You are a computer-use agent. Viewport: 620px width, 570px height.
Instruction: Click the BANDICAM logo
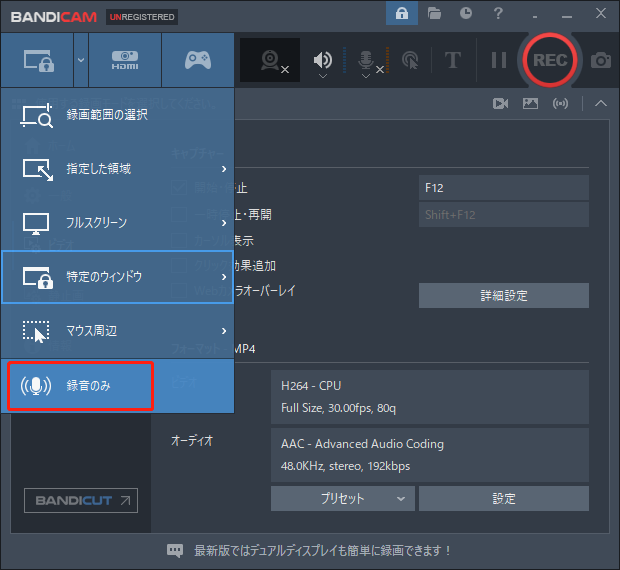coord(54,17)
